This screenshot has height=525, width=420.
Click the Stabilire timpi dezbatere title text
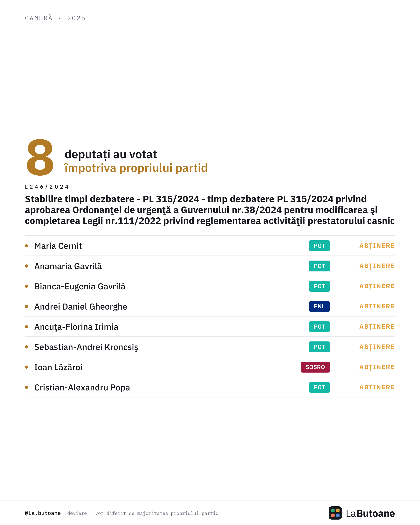coord(210,210)
